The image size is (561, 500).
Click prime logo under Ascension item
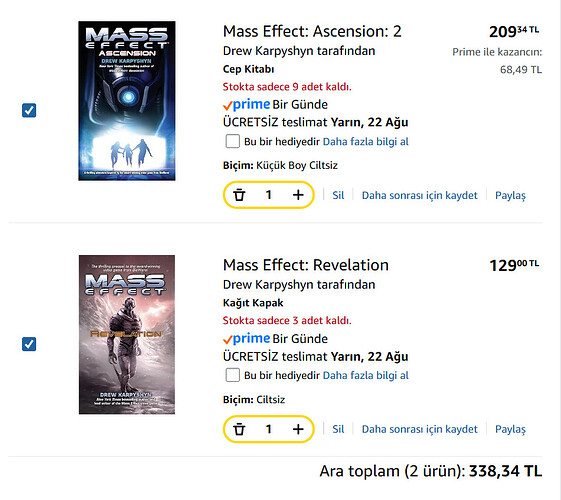tap(246, 104)
